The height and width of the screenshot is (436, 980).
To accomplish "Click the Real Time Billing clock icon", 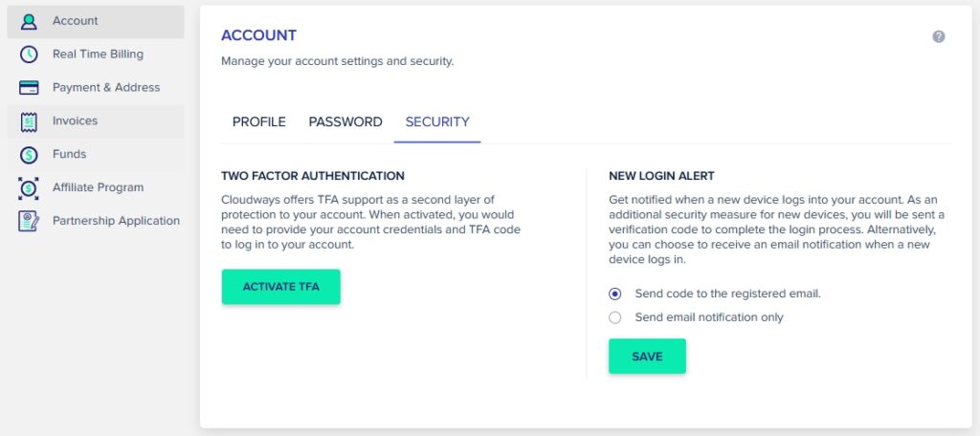I will 29,54.
